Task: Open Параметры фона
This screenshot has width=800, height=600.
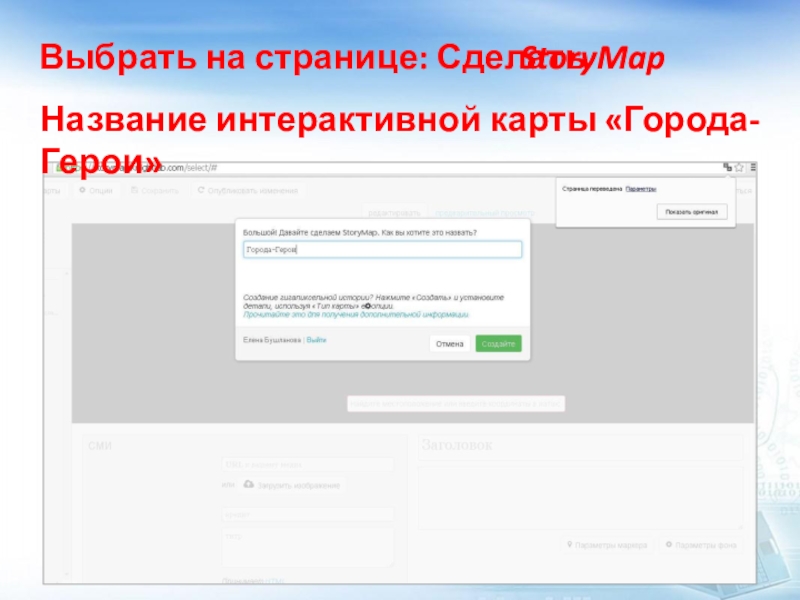Action: (701, 545)
